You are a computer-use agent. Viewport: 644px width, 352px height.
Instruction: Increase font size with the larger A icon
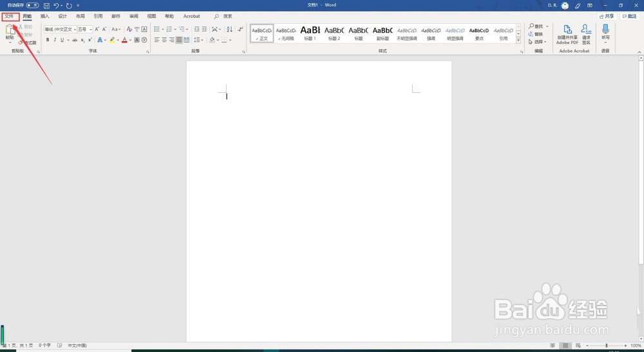(x=97, y=29)
